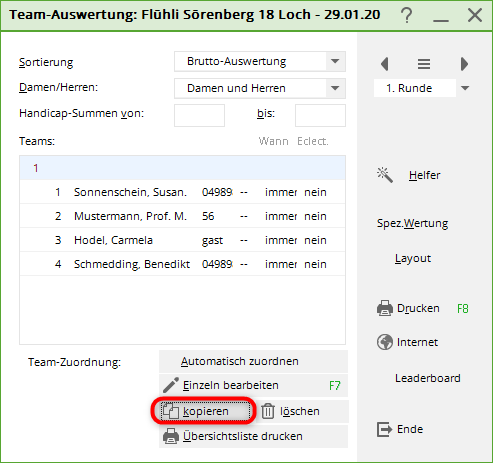Click the pencil icon for Einzeln bearbeiten
The image size is (493, 463).
171,385
